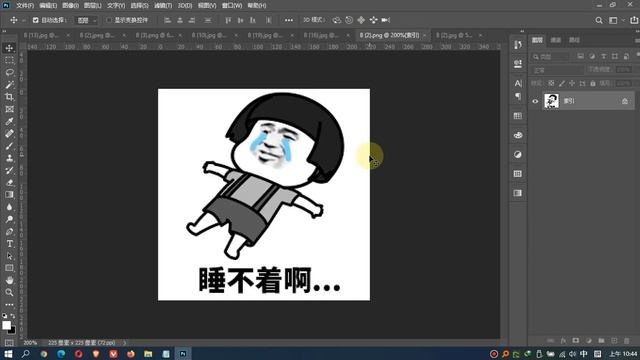Select the Rectangular Marquee tool
640x360 pixels.
9,60
